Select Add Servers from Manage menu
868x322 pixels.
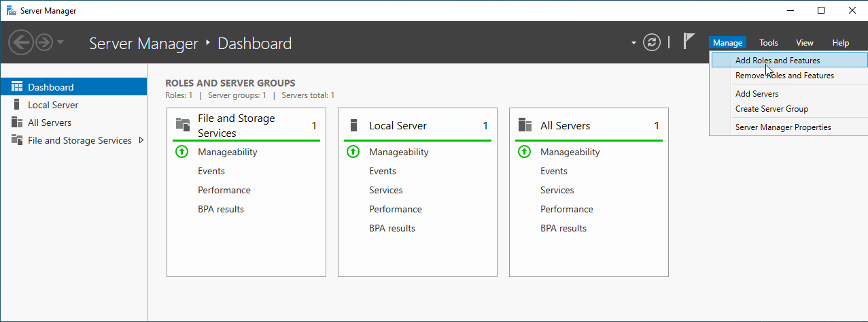pyautogui.click(x=789, y=94)
